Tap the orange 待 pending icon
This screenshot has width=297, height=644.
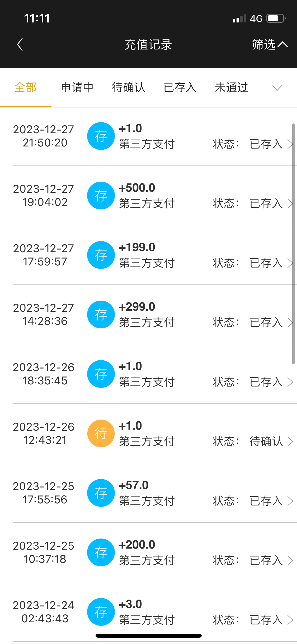pos(101,434)
